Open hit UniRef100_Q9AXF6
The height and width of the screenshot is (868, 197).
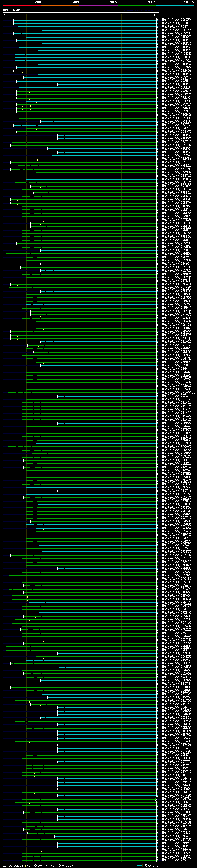pos(177,20)
